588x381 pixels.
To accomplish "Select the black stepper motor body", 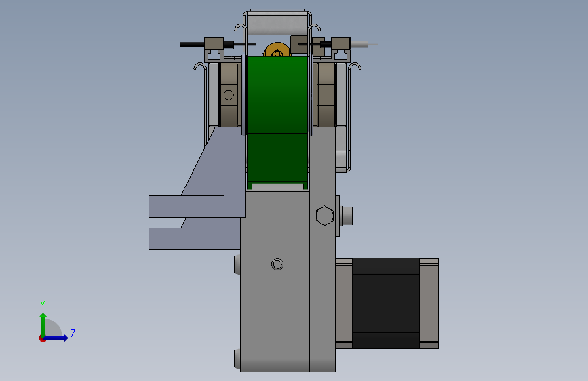I will [385, 303].
